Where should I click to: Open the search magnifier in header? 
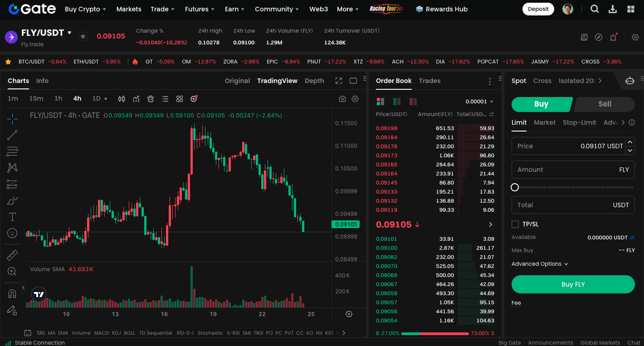pyautogui.click(x=595, y=9)
